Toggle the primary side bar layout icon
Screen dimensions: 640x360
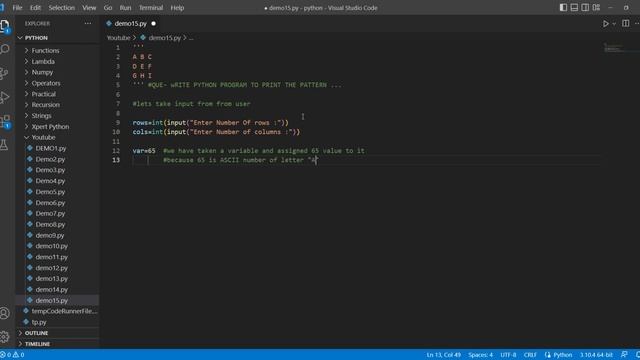pos(563,7)
